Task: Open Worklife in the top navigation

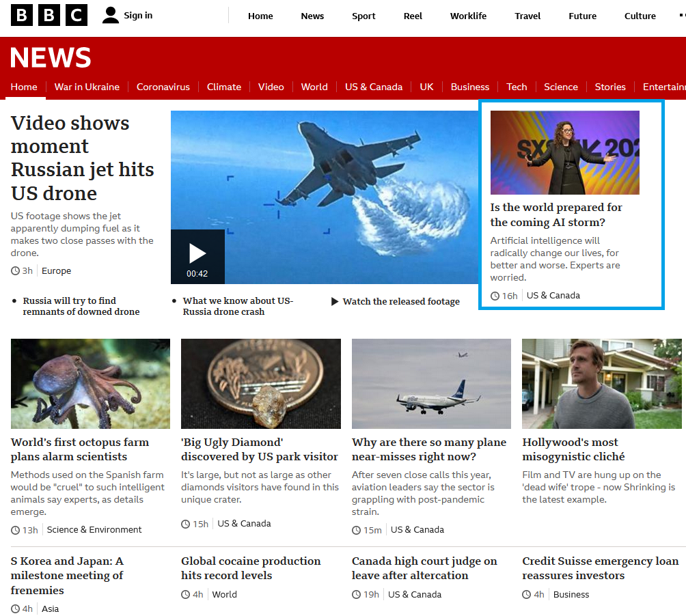Action: (x=468, y=16)
